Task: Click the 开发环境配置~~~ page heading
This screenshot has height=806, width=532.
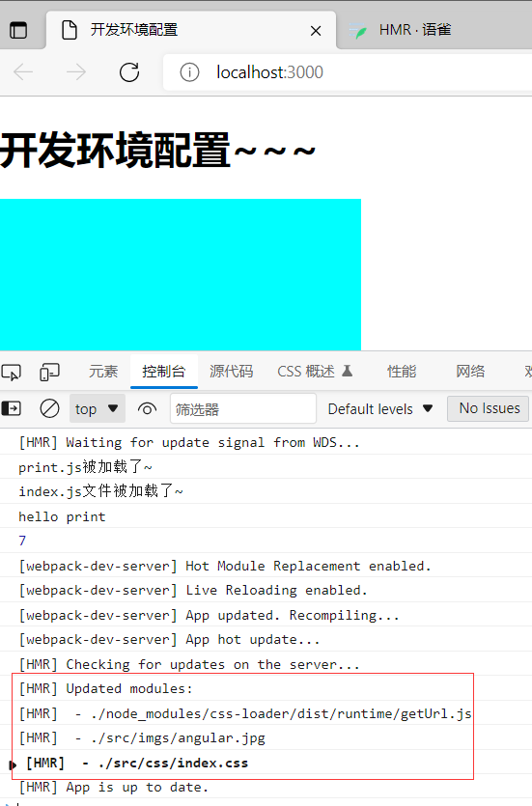Action: tap(157, 150)
